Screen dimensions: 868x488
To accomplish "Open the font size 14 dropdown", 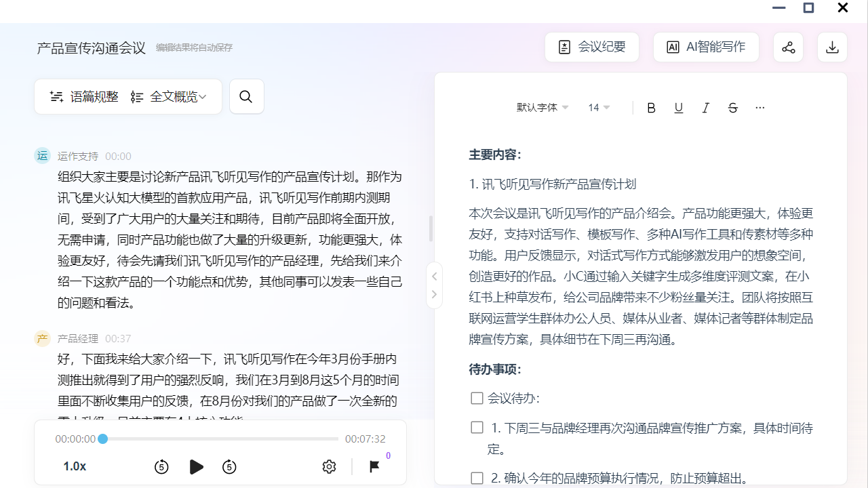I will coord(599,108).
